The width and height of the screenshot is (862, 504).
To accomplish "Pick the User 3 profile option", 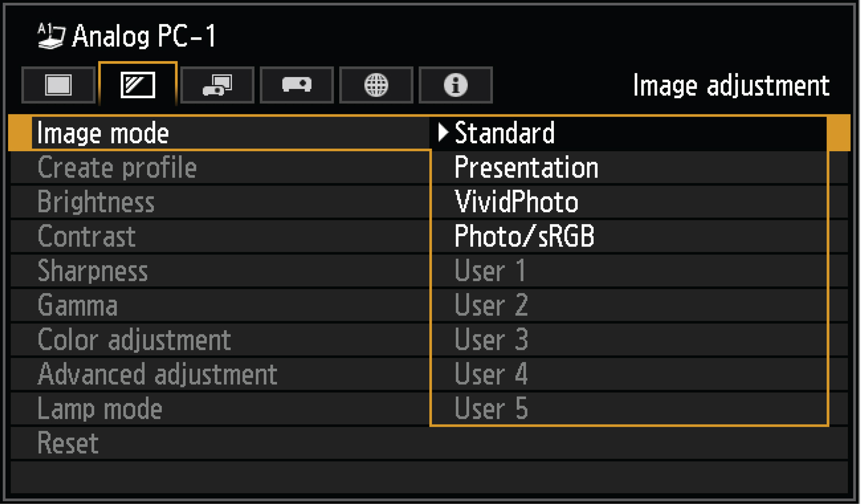I will [x=491, y=340].
